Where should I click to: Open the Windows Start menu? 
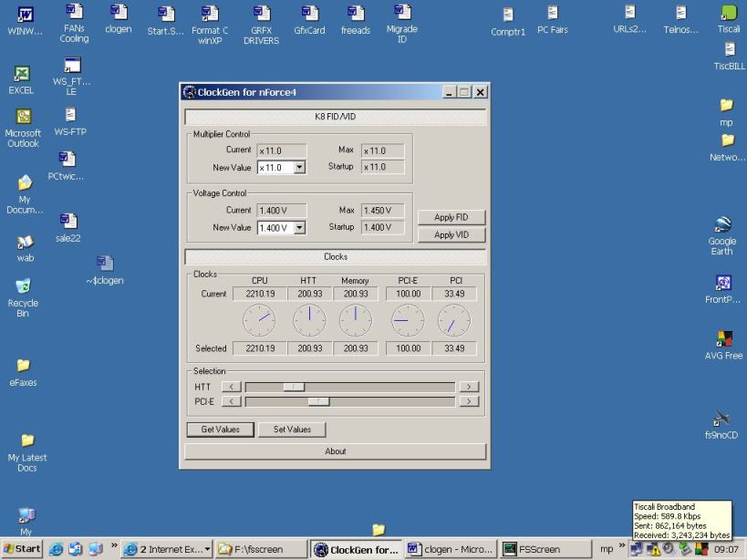[22, 549]
